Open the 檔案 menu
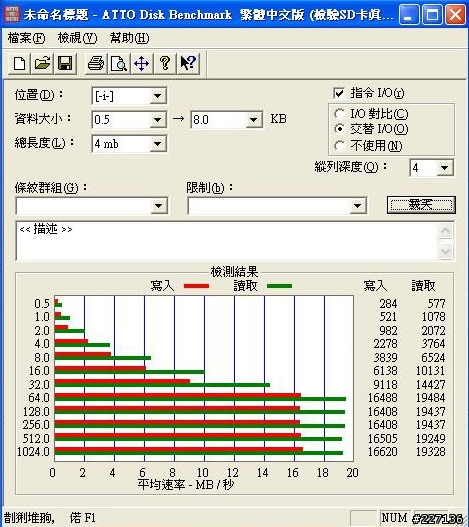 pyautogui.click(x=26, y=38)
